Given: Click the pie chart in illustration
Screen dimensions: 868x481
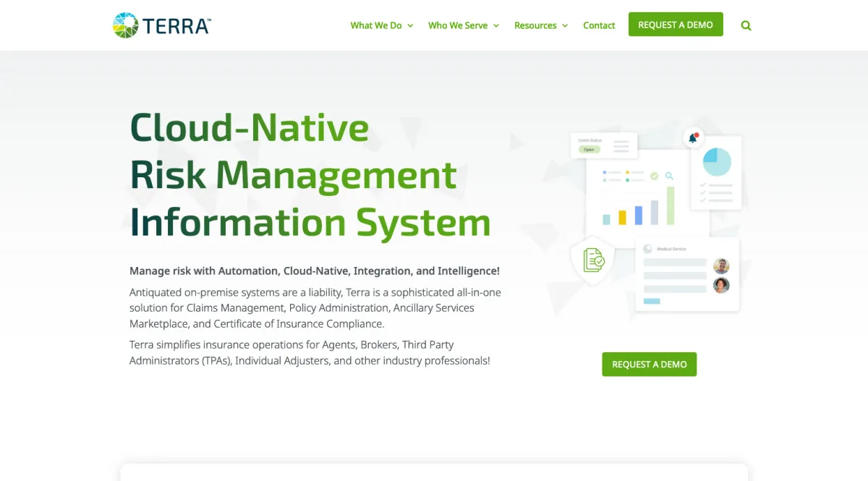Looking at the screenshot, I should [717, 161].
